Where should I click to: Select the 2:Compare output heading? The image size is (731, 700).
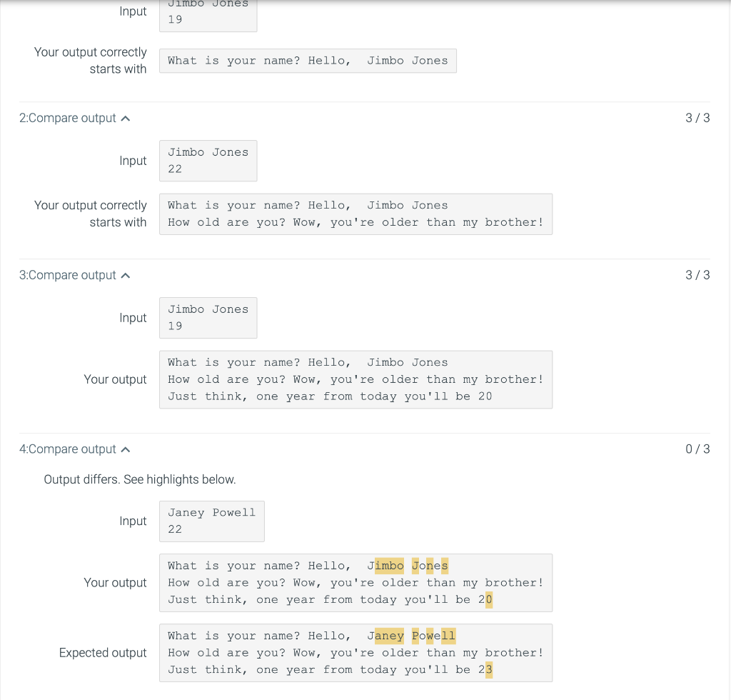[x=67, y=118]
